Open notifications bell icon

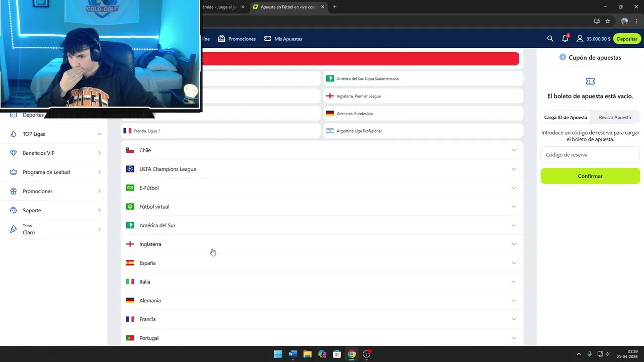(x=566, y=39)
